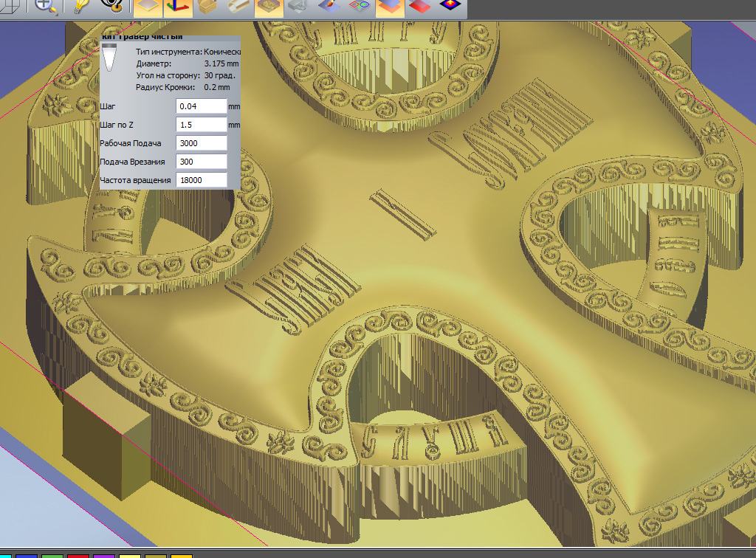Click the Угол на сторону 30 град. text
The height and width of the screenshot is (558, 756).
tap(185, 75)
